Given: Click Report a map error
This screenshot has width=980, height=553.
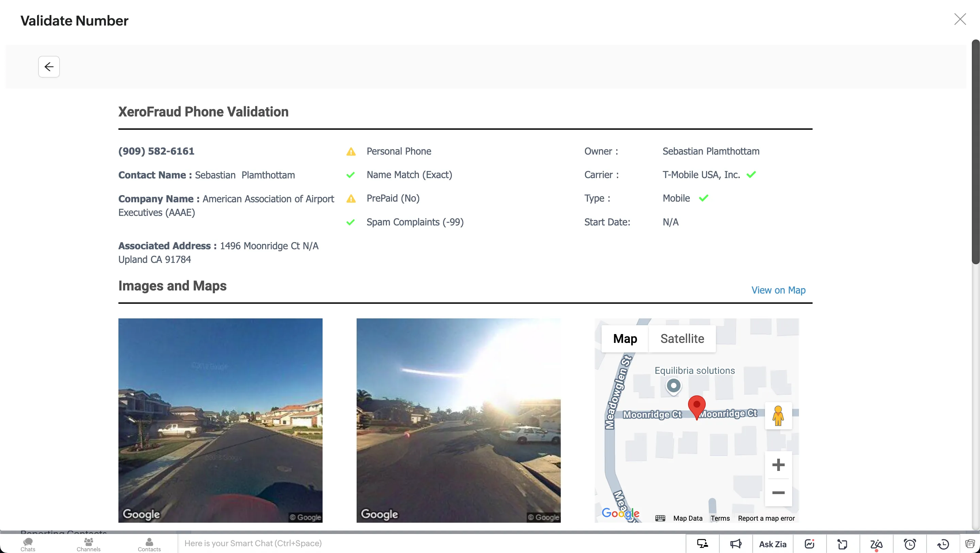Looking at the screenshot, I should tap(766, 518).
